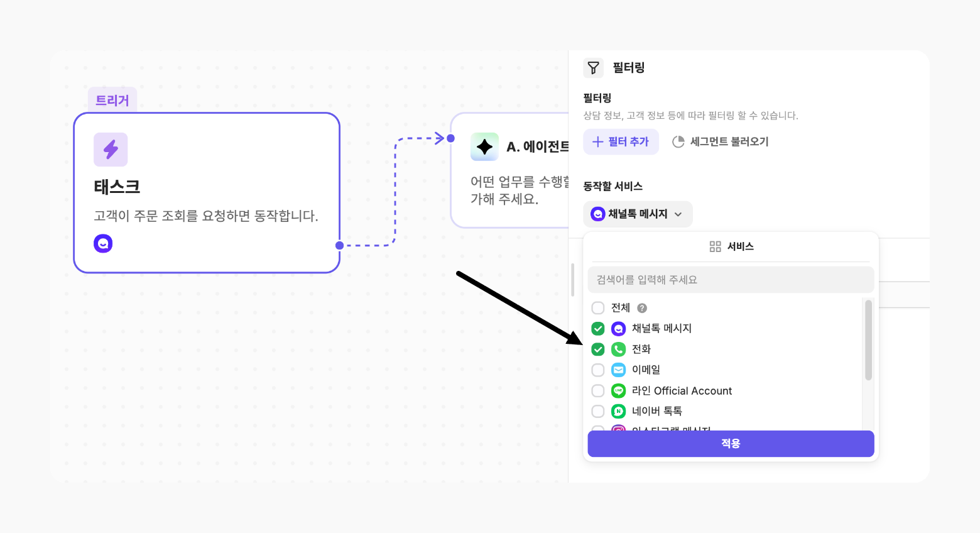Click the lightning bolt icon in 태스크 card
The image size is (980, 533).
[x=111, y=150]
